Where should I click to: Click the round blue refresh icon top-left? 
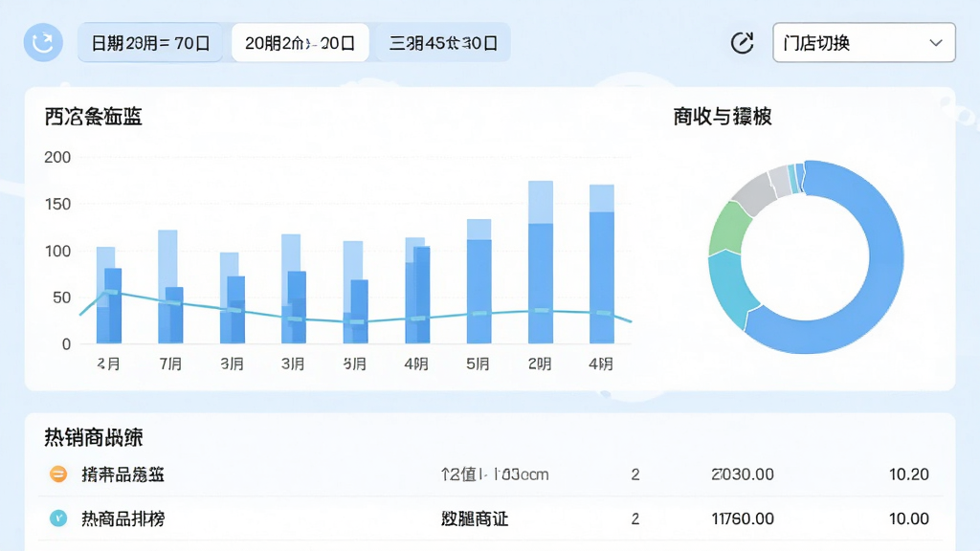(43, 42)
